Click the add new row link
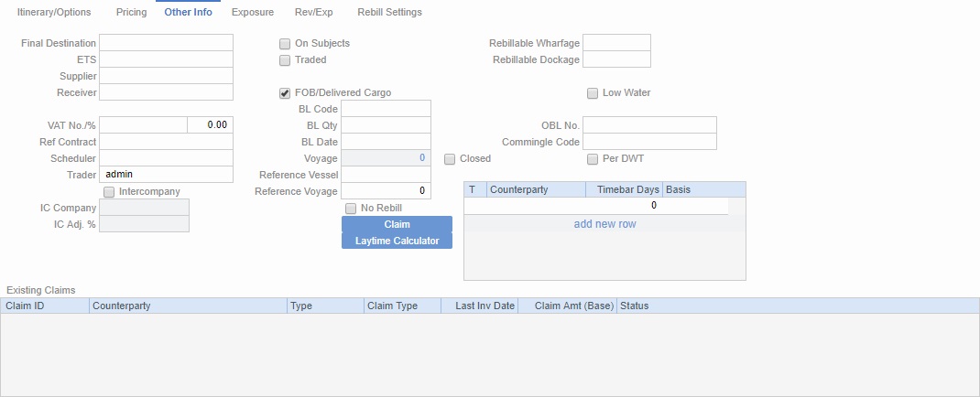The width and height of the screenshot is (980, 397). (604, 224)
